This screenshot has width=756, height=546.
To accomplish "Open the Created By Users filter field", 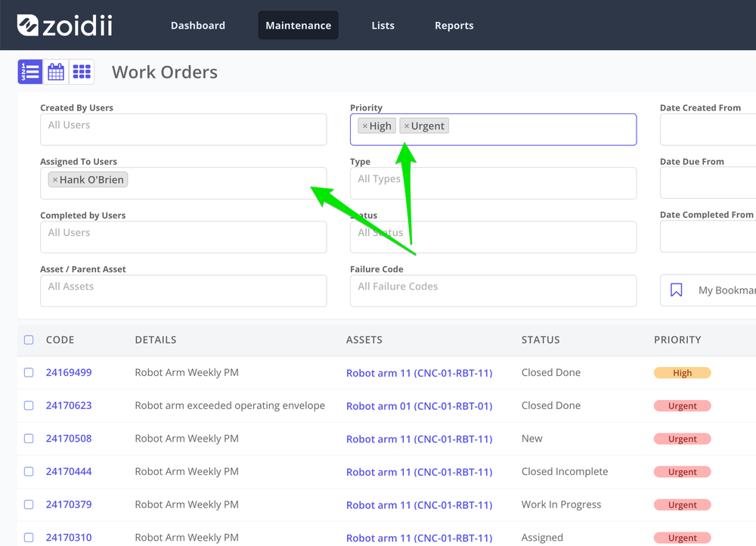I will pyautogui.click(x=183, y=129).
